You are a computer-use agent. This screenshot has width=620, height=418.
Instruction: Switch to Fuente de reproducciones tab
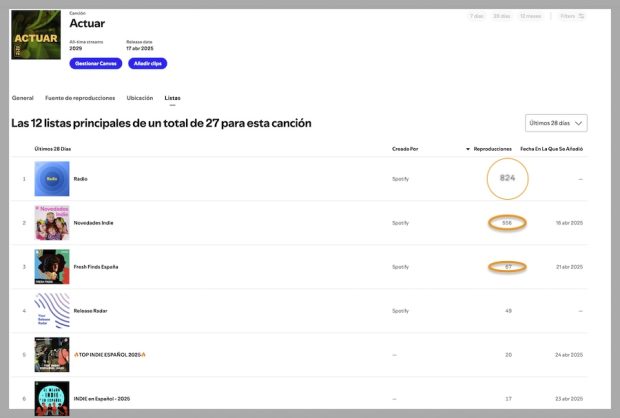pyautogui.click(x=80, y=98)
